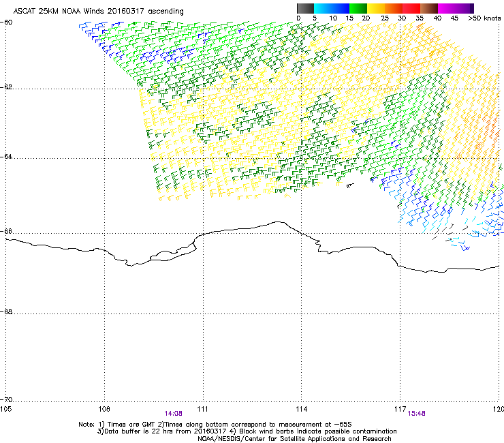The image size is (504, 443).
Task: Click the -64 latitude label
Action: [6, 157]
